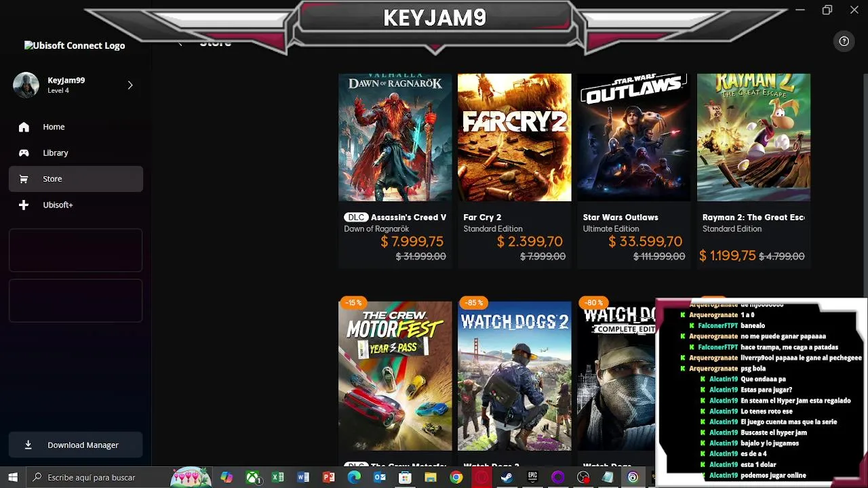
Task: Click the Far Cry 2 title text
Action: (x=482, y=218)
